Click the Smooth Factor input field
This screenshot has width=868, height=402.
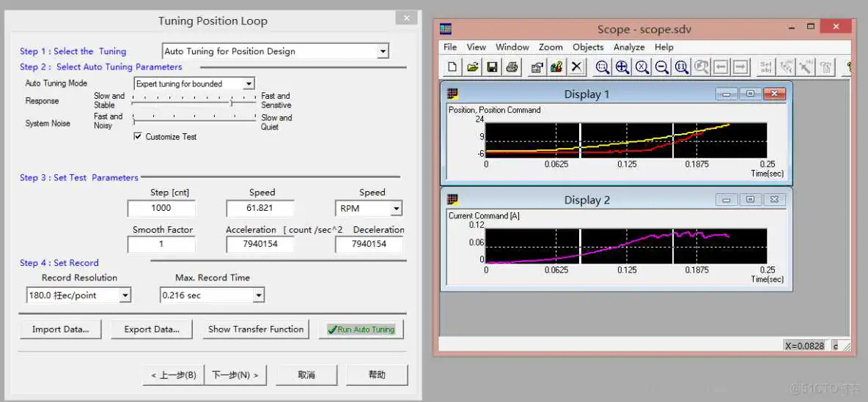point(161,244)
